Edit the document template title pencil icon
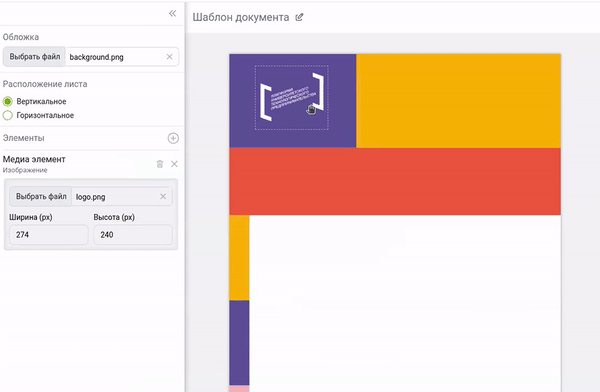The width and height of the screenshot is (600, 392). coord(299,17)
